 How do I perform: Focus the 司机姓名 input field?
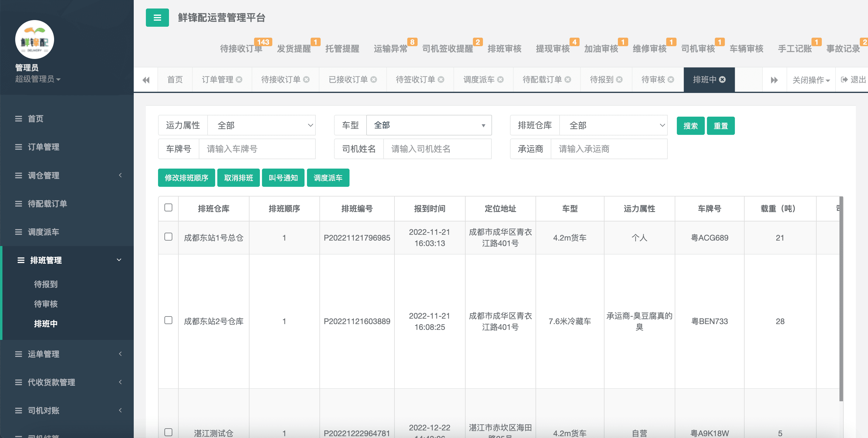coord(437,149)
